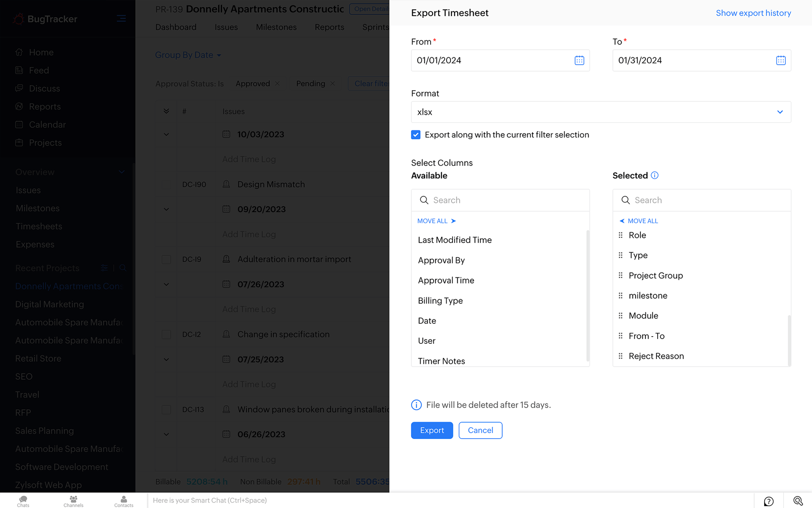Click drag handle beside Role column
Image resolution: width=812 pixels, height=508 pixels.
tap(620, 235)
